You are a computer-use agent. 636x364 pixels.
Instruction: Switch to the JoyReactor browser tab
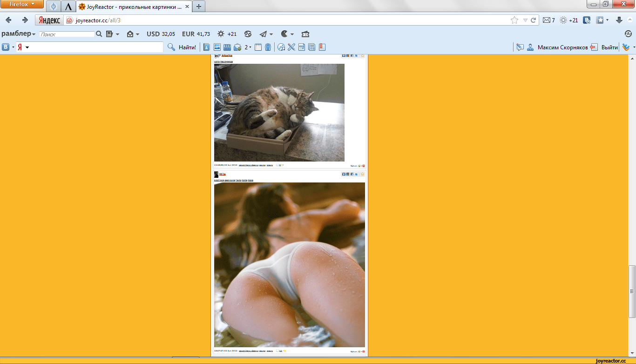point(134,7)
